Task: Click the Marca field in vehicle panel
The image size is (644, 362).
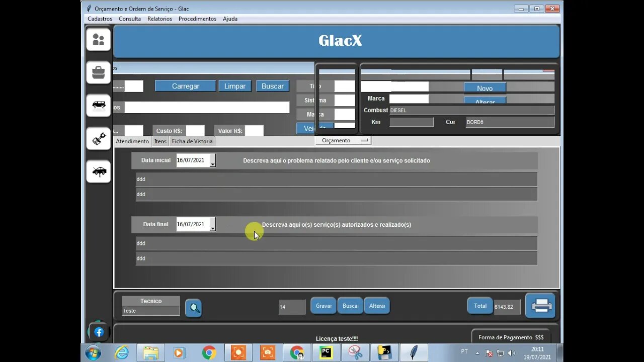Action: coord(409,99)
